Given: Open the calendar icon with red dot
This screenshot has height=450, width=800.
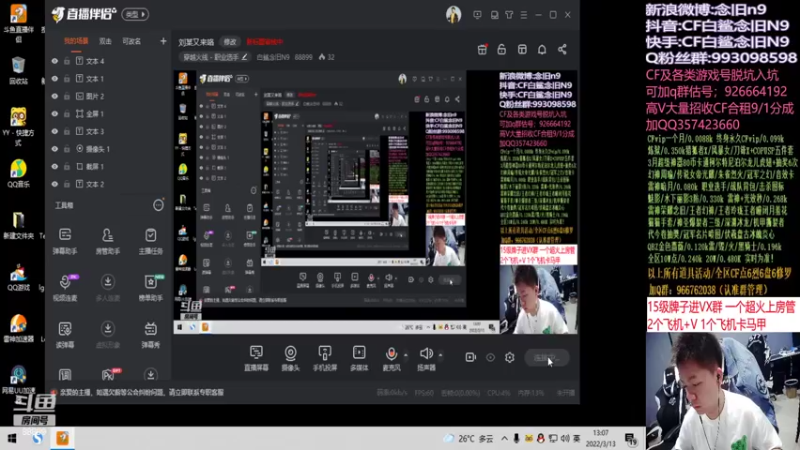Looking at the screenshot, I should tap(482, 49).
